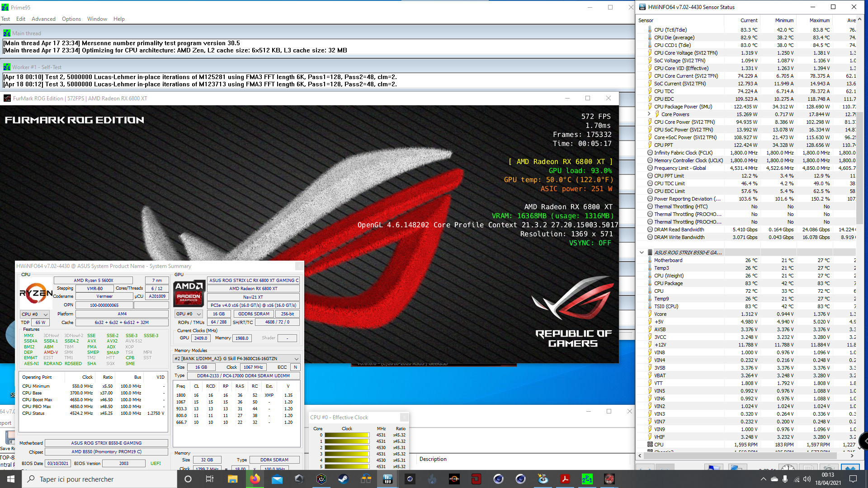
Task: Open Firefox from the taskbar
Action: (x=255, y=479)
